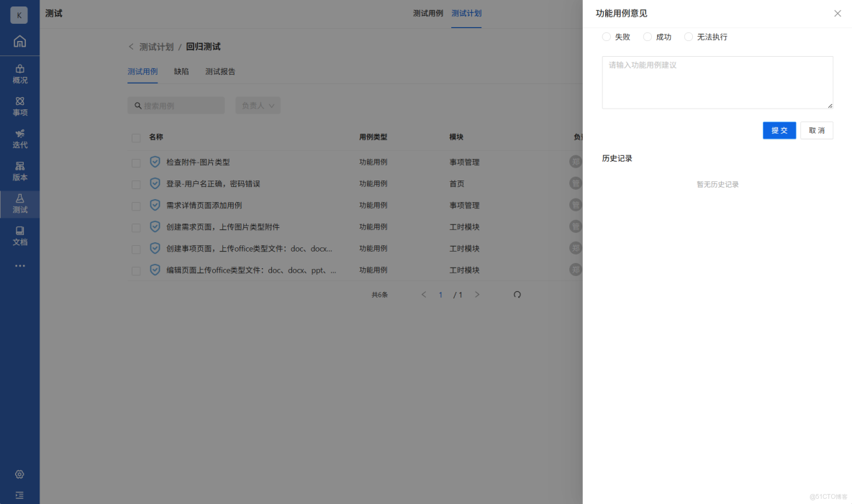This screenshot has height=504, width=852.
Task: Click the more options ellipsis in sidebar
Action: coord(19,265)
